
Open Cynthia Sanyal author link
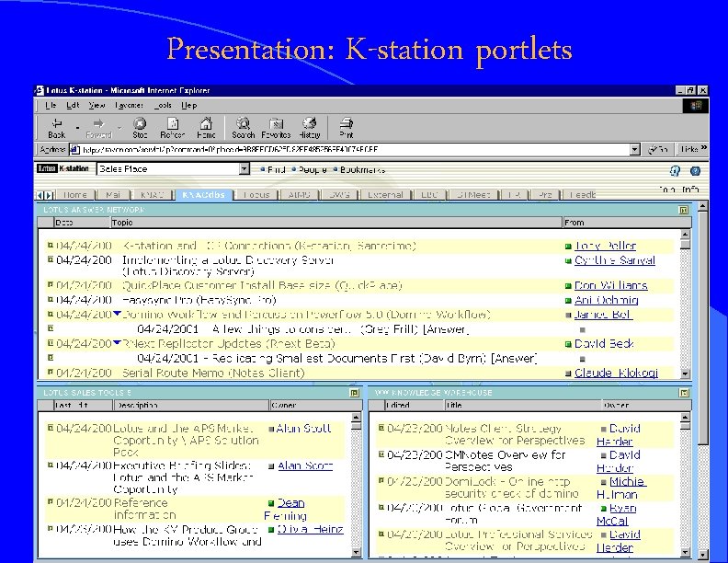(x=614, y=260)
